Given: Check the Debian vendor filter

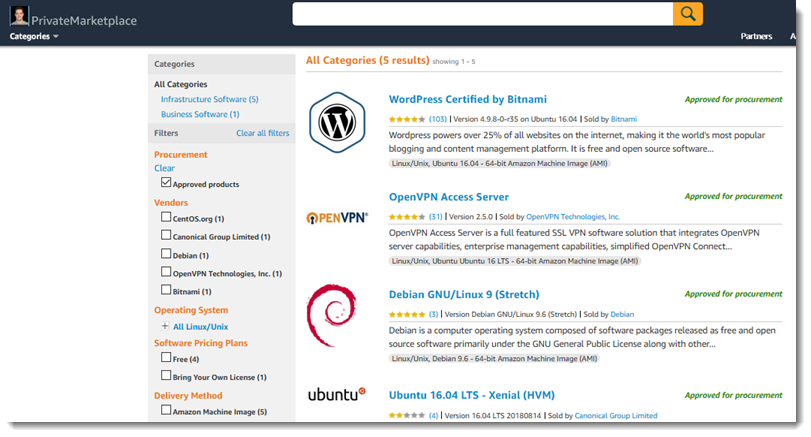Looking at the screenshot, I should tap(166, 253).
